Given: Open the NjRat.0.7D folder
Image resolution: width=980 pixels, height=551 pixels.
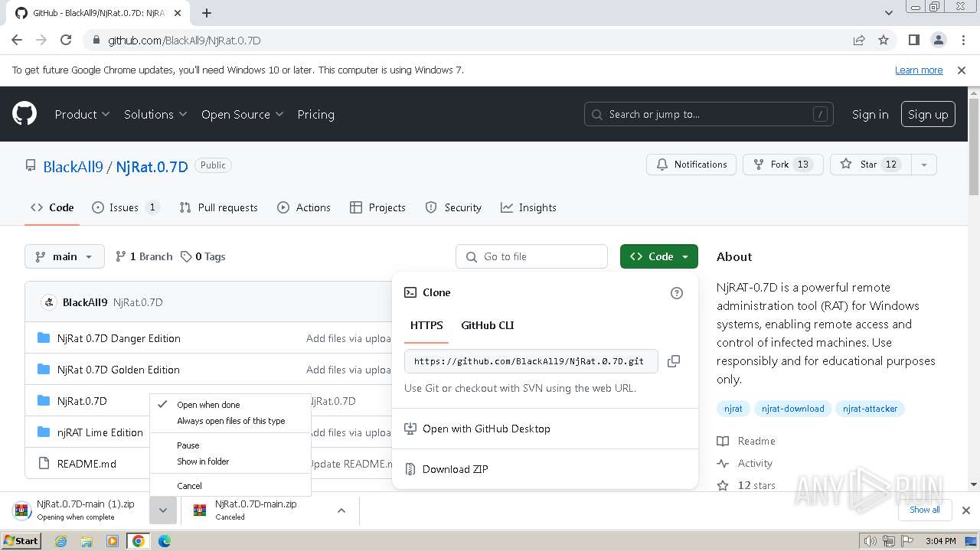Looking at the screenshot, I should [x=82, y=401].
